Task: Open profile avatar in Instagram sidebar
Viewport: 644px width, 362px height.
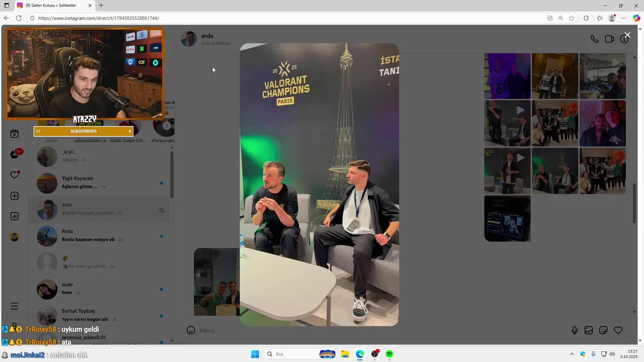Action: tap(15, 237)
